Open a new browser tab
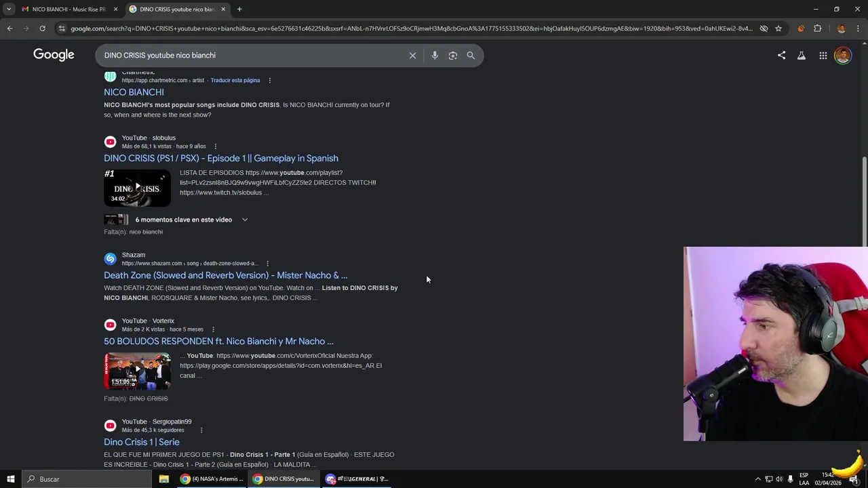The height and width of the screenshot is (488, 868). pos(239,9)
